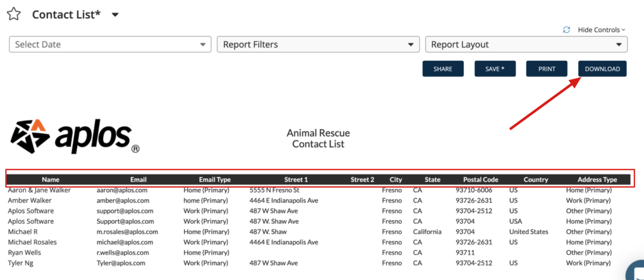Favorite the report with the star icon
Image resolution: width=644 pixels, height=280 pixels.
13,15
